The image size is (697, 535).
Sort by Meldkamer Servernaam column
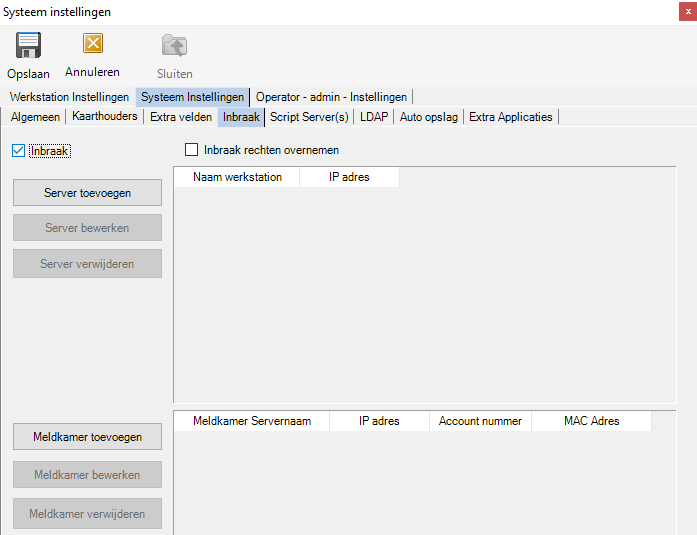[252, 421]
